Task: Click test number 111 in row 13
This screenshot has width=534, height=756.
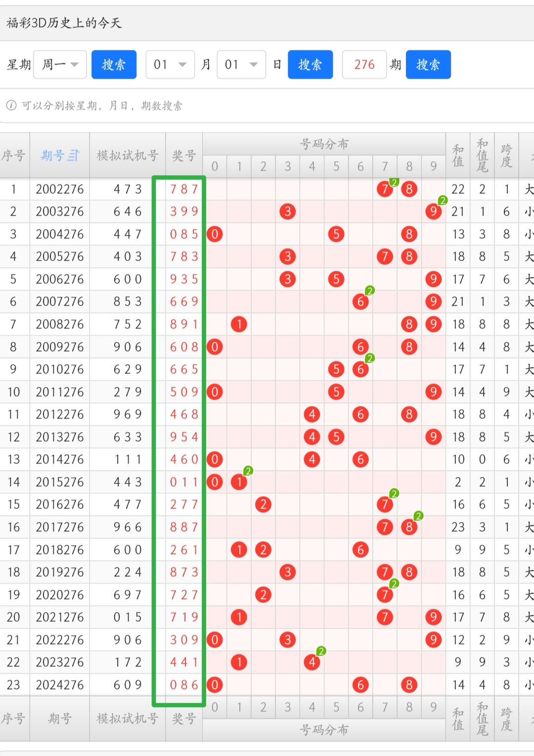Action: coord(128,459)
